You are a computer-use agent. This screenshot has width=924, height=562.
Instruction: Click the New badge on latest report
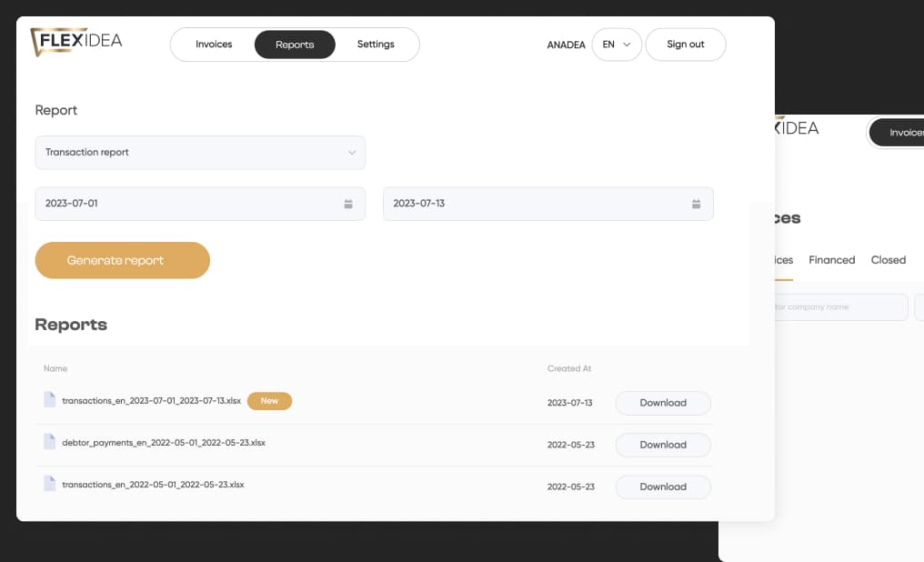point(269,401)
